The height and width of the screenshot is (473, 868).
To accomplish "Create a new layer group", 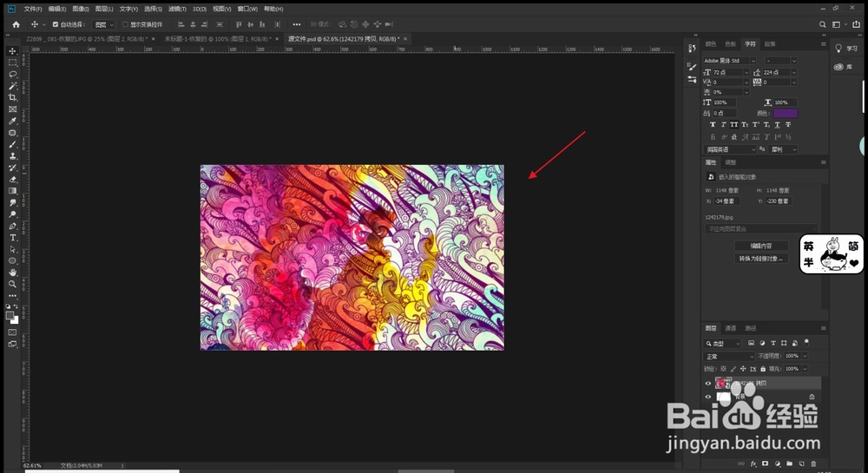I will coord(789,463).
